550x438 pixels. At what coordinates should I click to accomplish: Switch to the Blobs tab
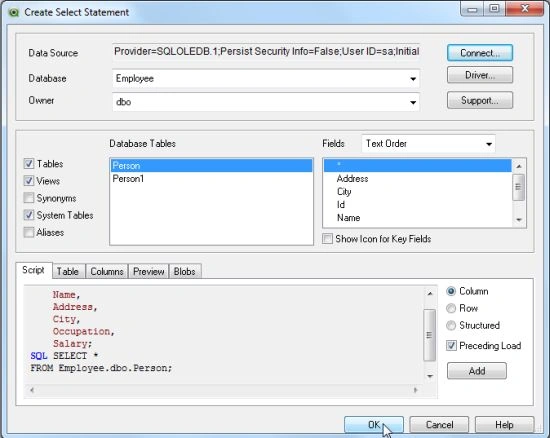pyautogui.click(x=185, y=271)
